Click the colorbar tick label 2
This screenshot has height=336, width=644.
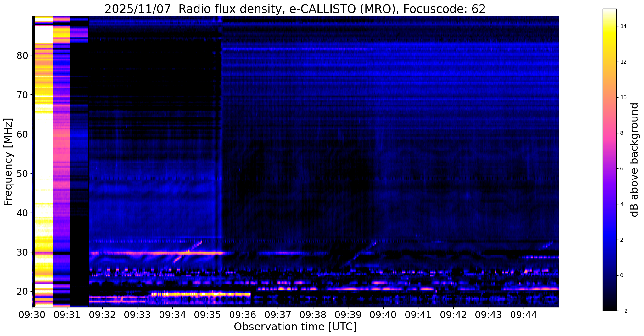click(622, 240)
